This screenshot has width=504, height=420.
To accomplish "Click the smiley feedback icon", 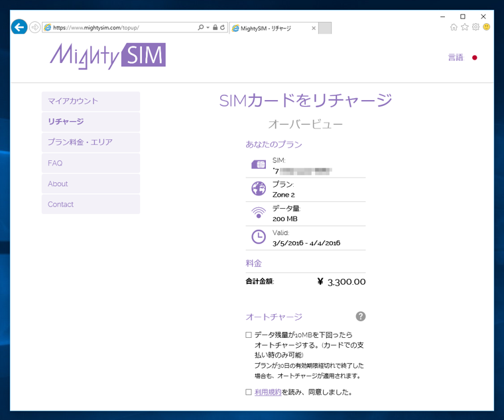I will point(487,27).
